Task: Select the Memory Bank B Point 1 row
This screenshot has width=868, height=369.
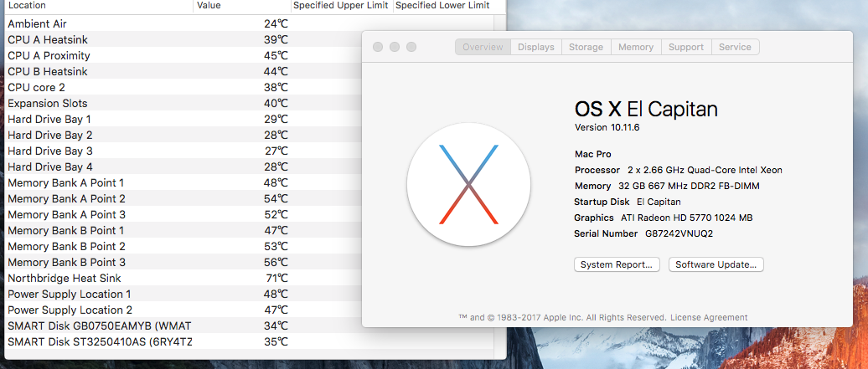Action: (183, 230)
